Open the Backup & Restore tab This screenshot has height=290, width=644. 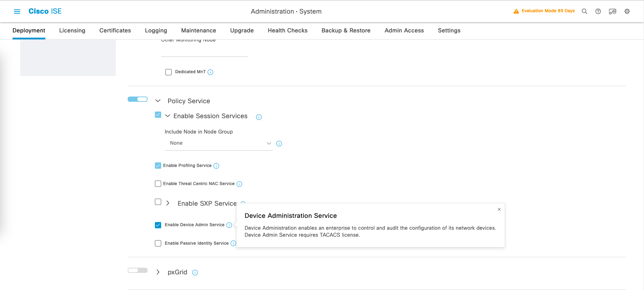pos(346,31)
